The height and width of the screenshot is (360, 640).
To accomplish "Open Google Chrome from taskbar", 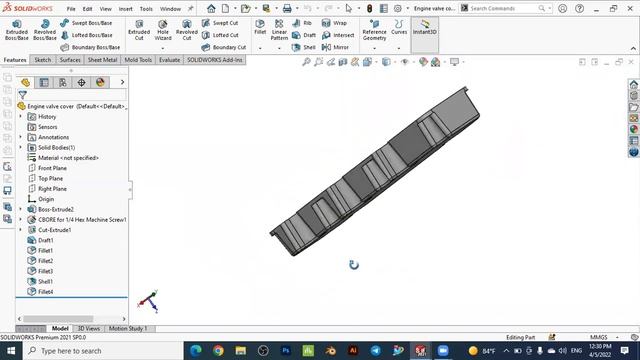I will pos(218,351).
